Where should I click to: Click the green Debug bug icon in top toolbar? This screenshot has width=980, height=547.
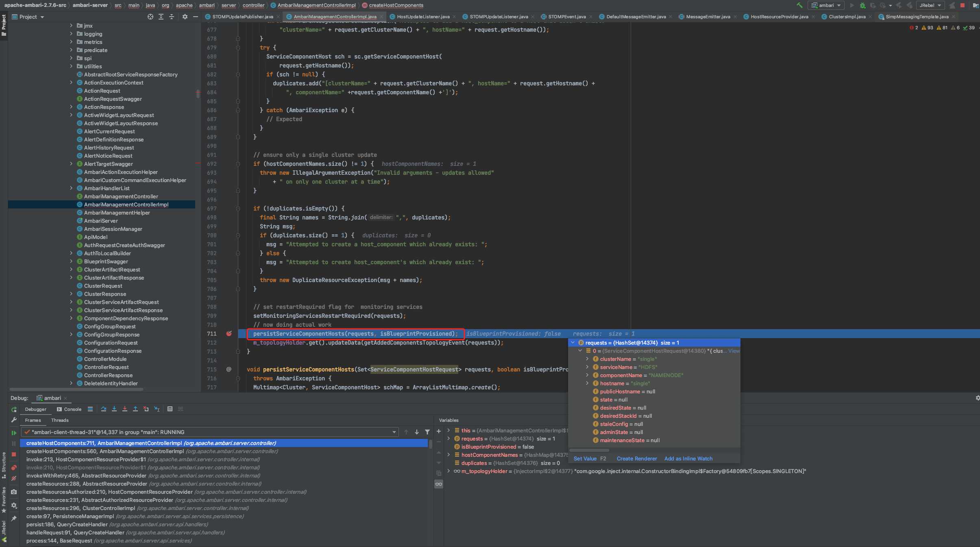click(862, 5)
